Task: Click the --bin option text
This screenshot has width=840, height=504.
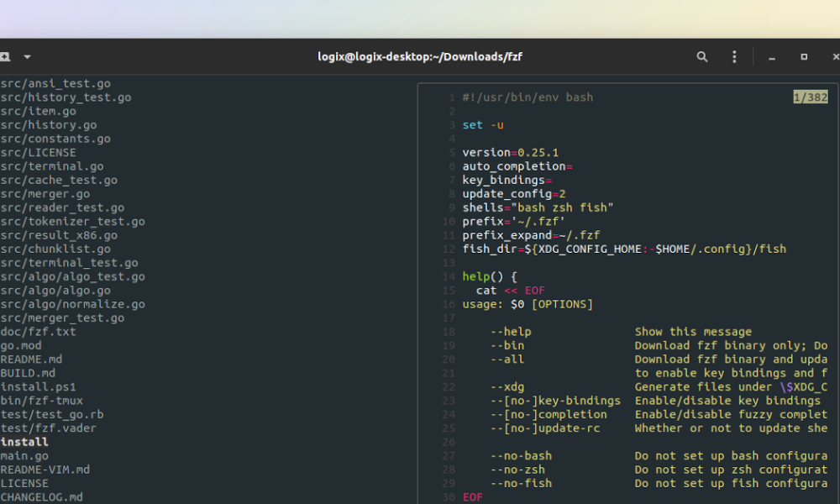Action: point(507,346)
